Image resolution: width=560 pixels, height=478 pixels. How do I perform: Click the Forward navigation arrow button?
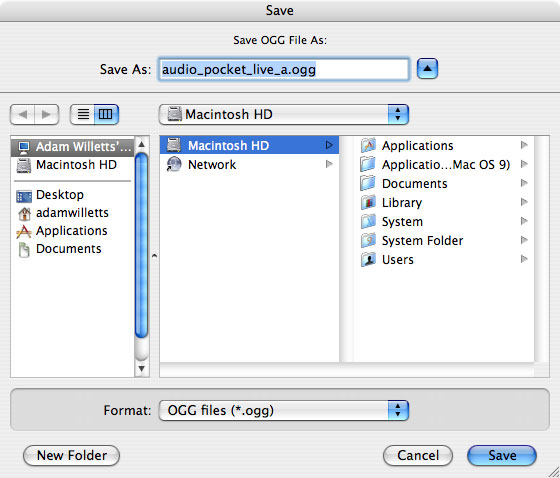coord(47,114)
